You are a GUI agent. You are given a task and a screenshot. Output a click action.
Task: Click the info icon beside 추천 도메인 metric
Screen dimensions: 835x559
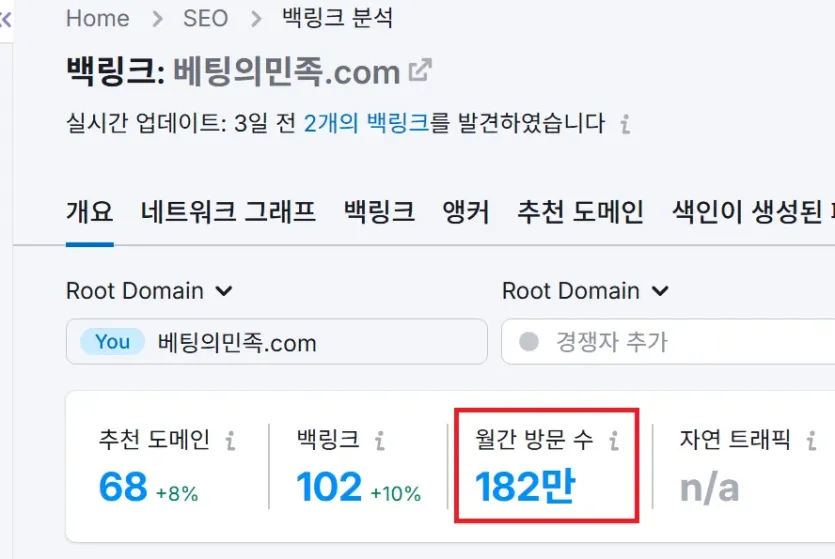coord(231,441)
